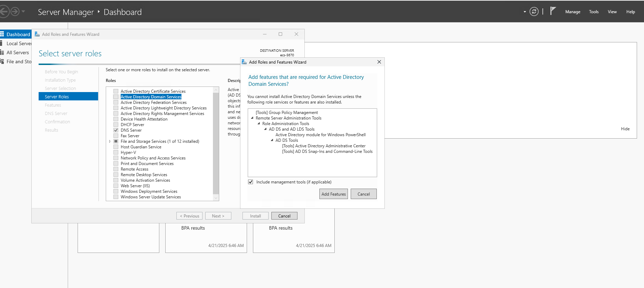644x288 pixels.
Task: Select the Dashboard sidebar icon
Action: tap(2, 34)
